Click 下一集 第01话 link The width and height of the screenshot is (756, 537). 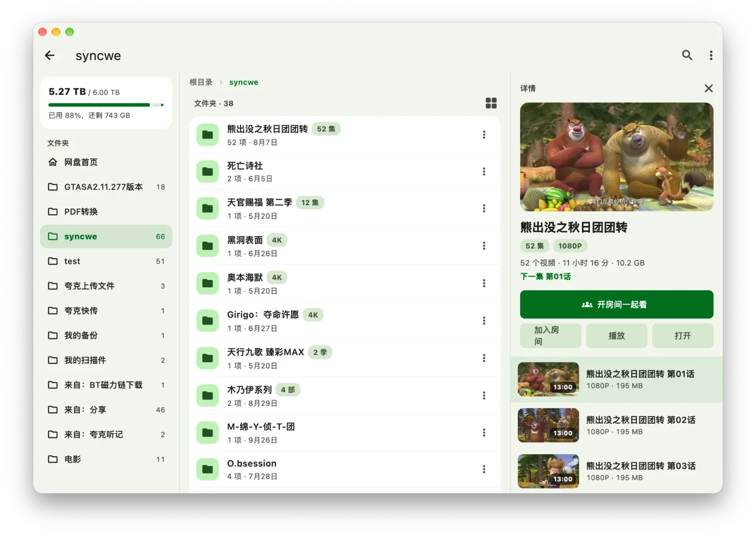[545, 276]
